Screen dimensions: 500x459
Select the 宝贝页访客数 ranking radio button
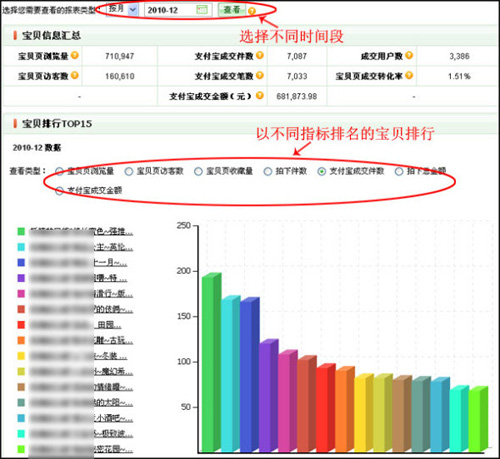coord(129,171)
